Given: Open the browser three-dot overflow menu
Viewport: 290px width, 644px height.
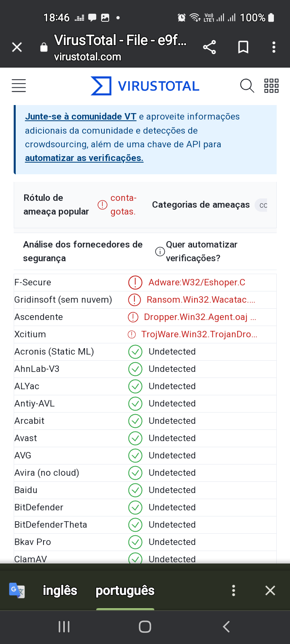Looking at the screenshot, I should (274, 47).
